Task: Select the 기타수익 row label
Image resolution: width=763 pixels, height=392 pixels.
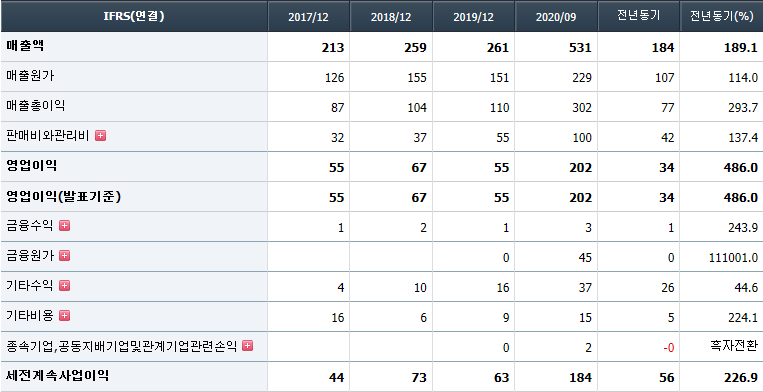Action: [x=30, y=286]
